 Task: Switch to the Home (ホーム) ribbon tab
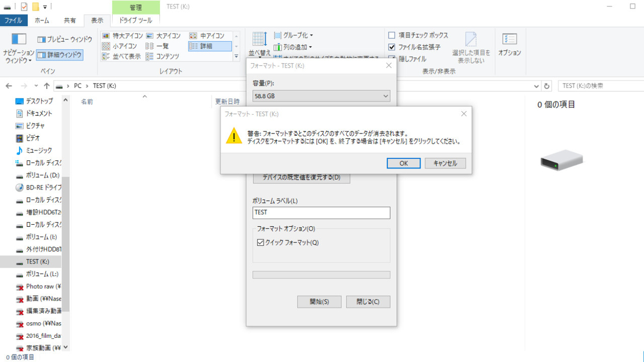42,20
